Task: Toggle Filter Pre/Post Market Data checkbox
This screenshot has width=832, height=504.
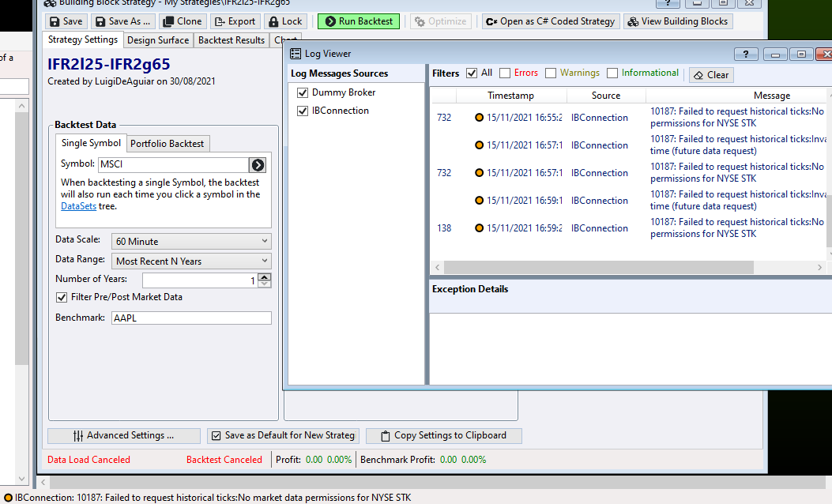Action: click(x=62, y=297)
